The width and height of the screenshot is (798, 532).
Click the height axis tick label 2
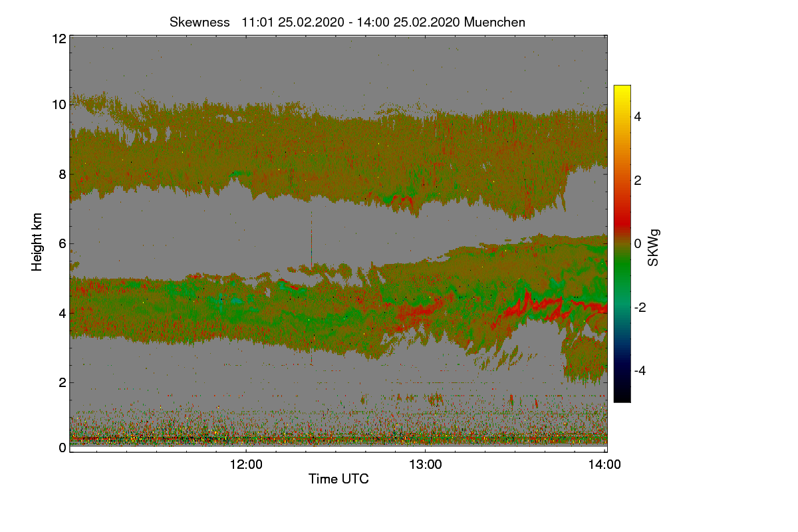(x=62, y=382)
